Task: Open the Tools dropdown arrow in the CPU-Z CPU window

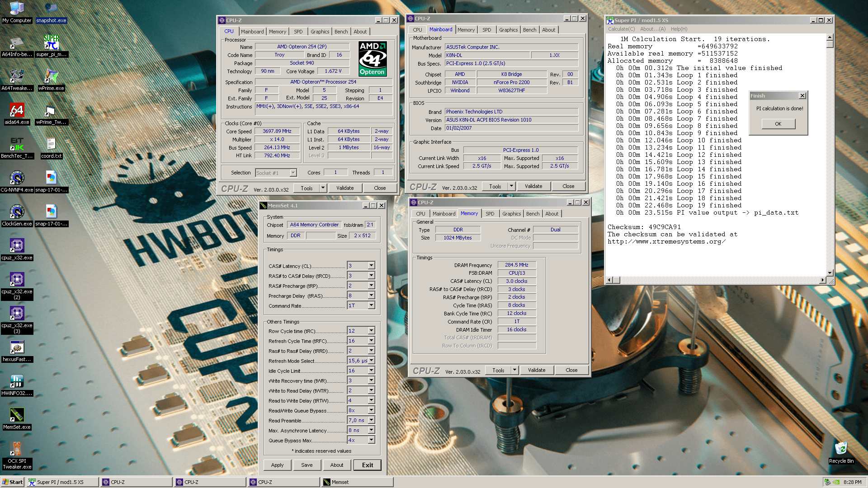Action: click(323, 188)
